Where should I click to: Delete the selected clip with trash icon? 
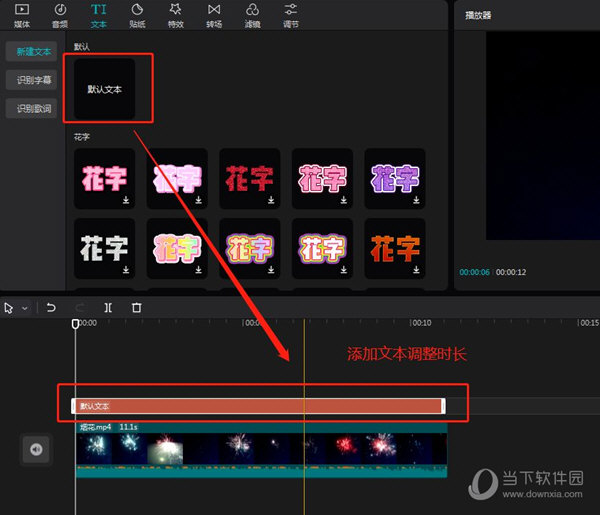[137, 308]
